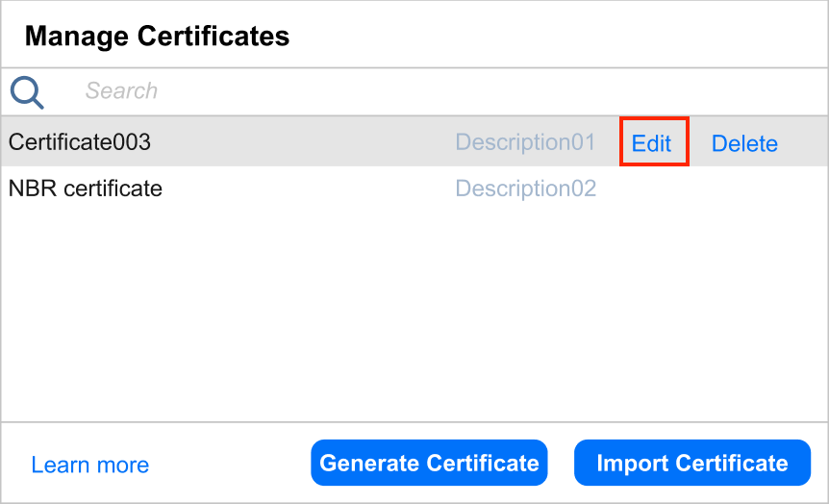829x504 pixels.
Task: Open the Learn more link
Action: [89, 466]
